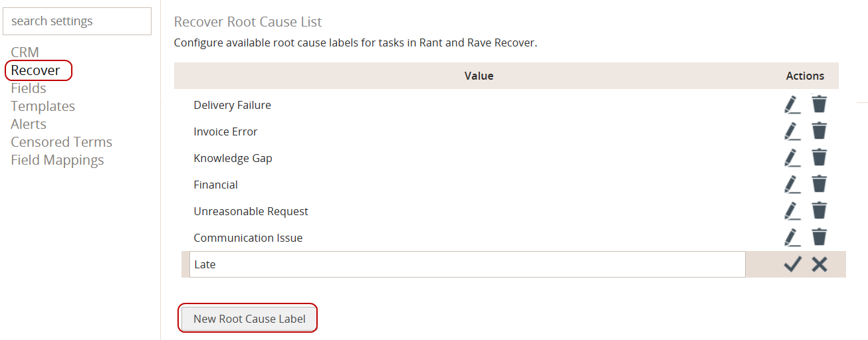Screen dimensions: 868x340
Task: Go to Censored Terms settings
Action: tap(61, 142)
